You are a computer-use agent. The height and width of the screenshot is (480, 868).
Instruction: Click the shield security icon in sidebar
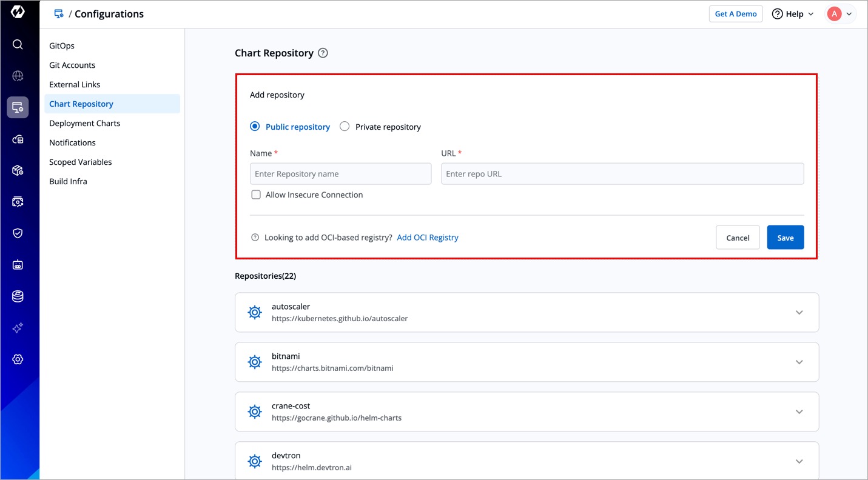(18, 233)
